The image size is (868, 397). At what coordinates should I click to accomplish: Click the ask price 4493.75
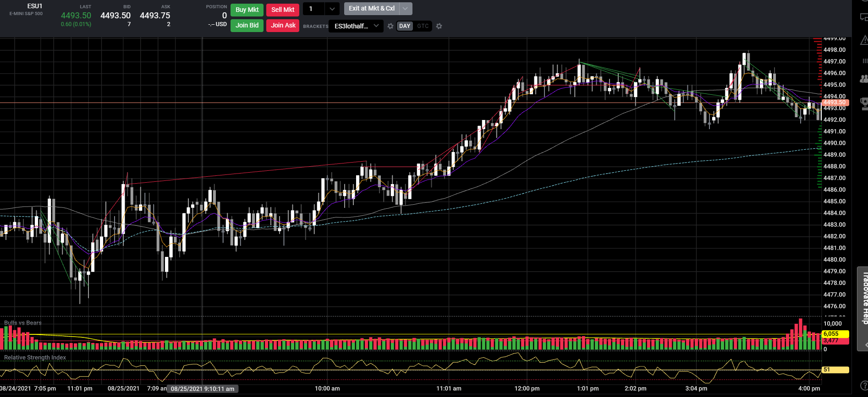coord(155,16)
